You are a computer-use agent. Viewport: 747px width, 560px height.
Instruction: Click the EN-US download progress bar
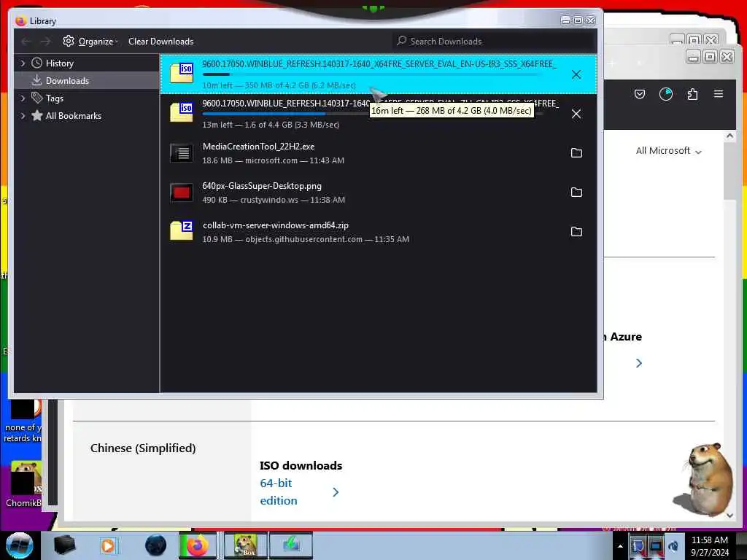click(x=373, y=74)
